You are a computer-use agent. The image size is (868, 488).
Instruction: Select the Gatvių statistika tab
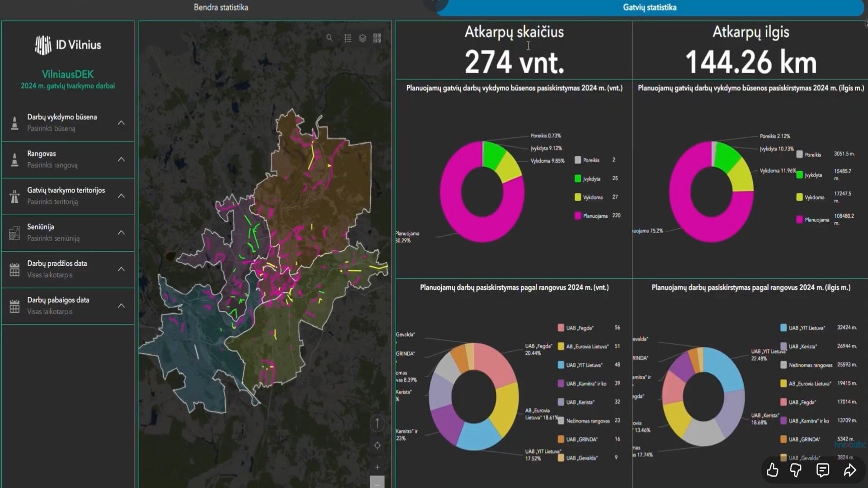pos(649,7)
